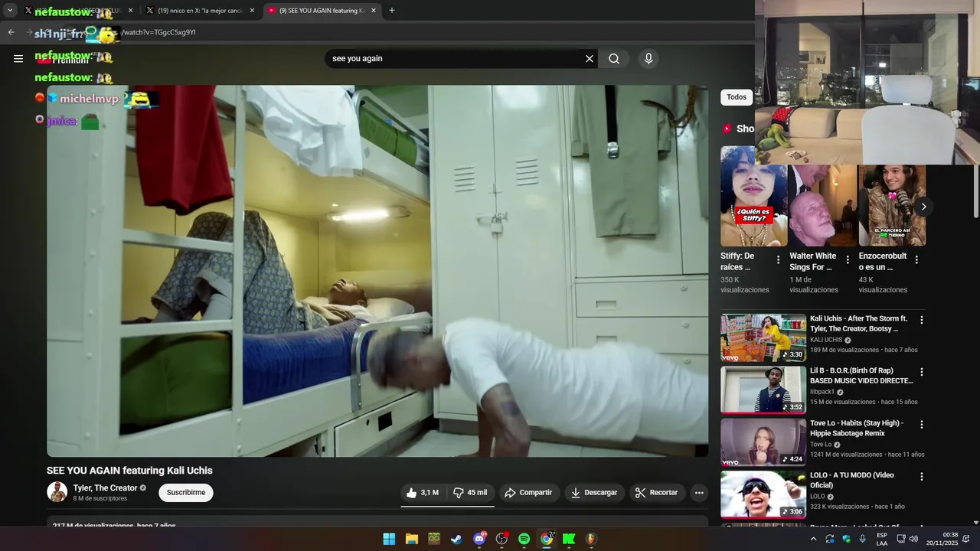Open the Enzocerobulto Short thumbnail
Image resolution: width=980 pixels, height=551 pixels.
tap(891, 204)
